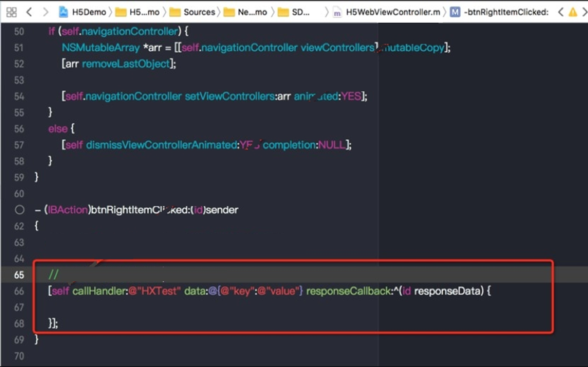Image resolution: width=588 pixels, height=367 pixels.
Task: Click the IBAction connection circle in gutter
Action: tap(19, 210)
